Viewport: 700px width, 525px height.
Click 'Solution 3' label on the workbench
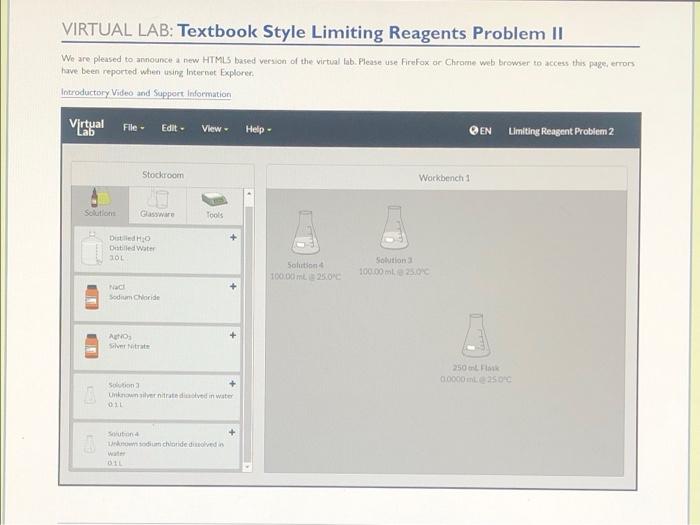[x=394, y=260]
